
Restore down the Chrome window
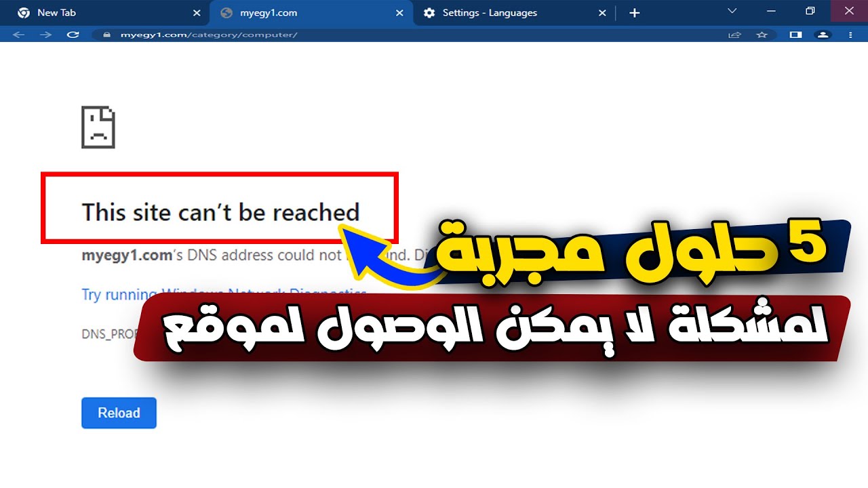tap(810, 11)
